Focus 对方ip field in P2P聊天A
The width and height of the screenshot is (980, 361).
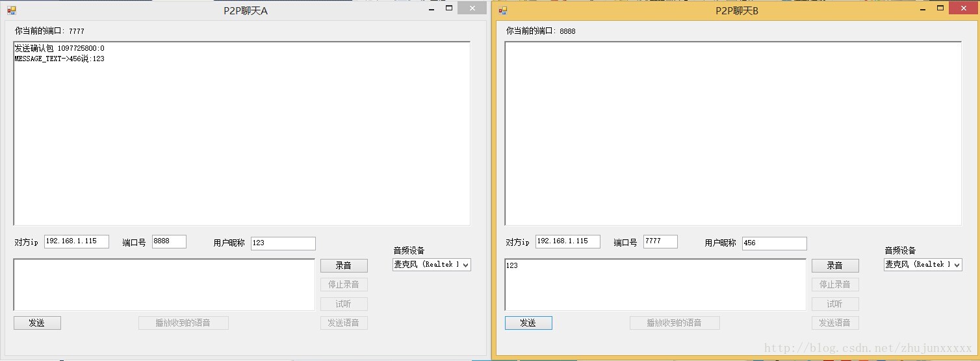coord(77,241)
